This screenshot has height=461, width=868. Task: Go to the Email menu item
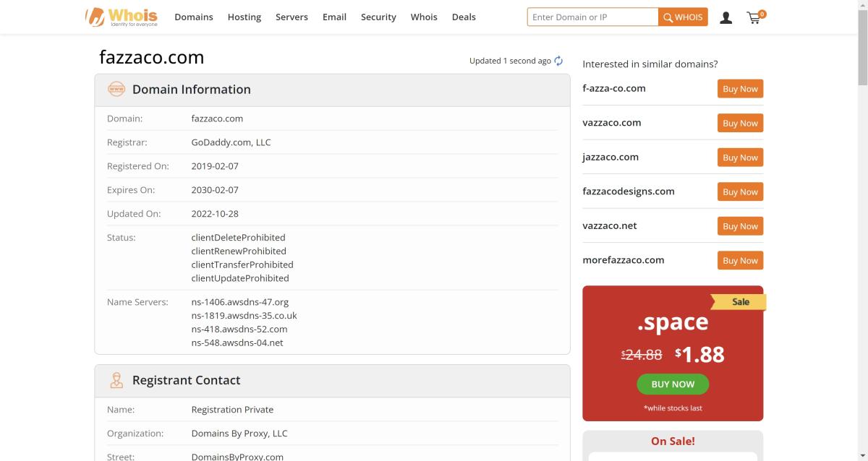[x=334, y=17]
